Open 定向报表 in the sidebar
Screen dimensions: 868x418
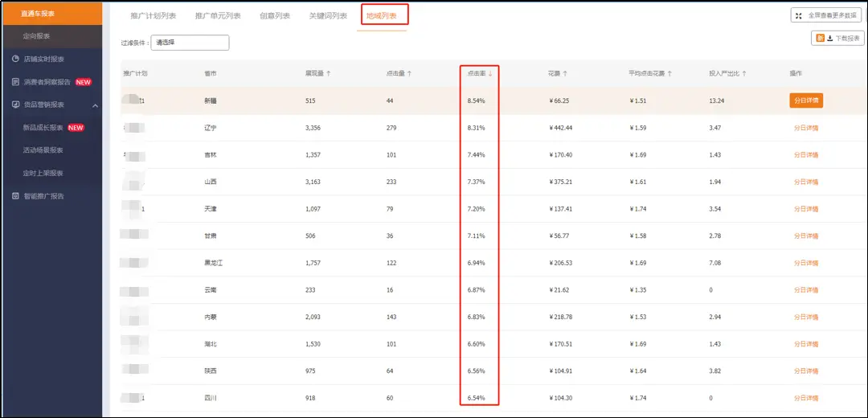[x=37, y=36]
